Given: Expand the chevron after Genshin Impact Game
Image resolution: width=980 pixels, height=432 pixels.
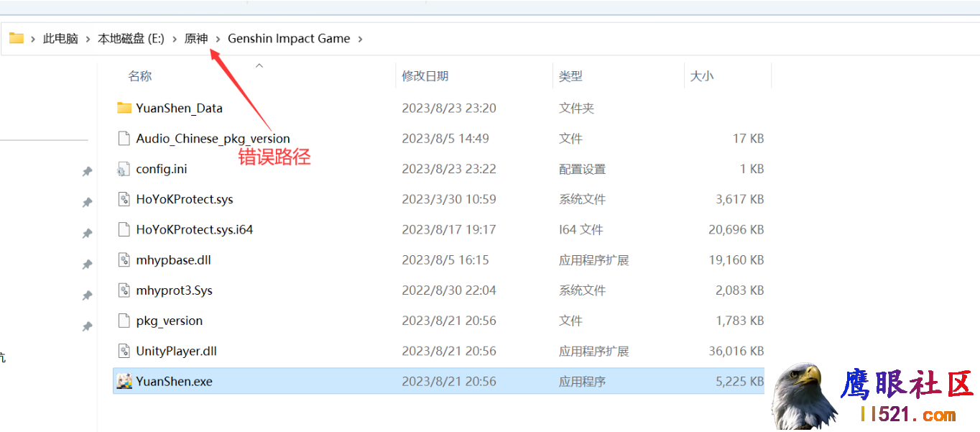Looking at the screenshot, I should [360, 39].
